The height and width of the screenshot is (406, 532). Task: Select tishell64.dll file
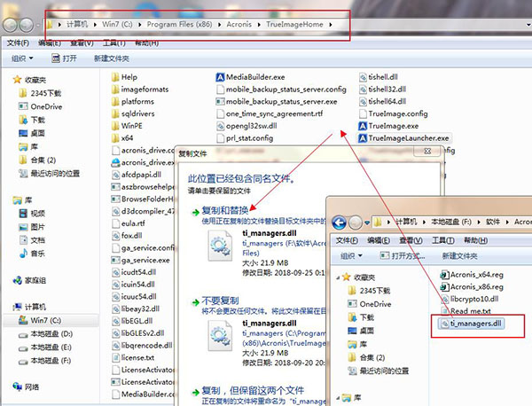[382, 102]
